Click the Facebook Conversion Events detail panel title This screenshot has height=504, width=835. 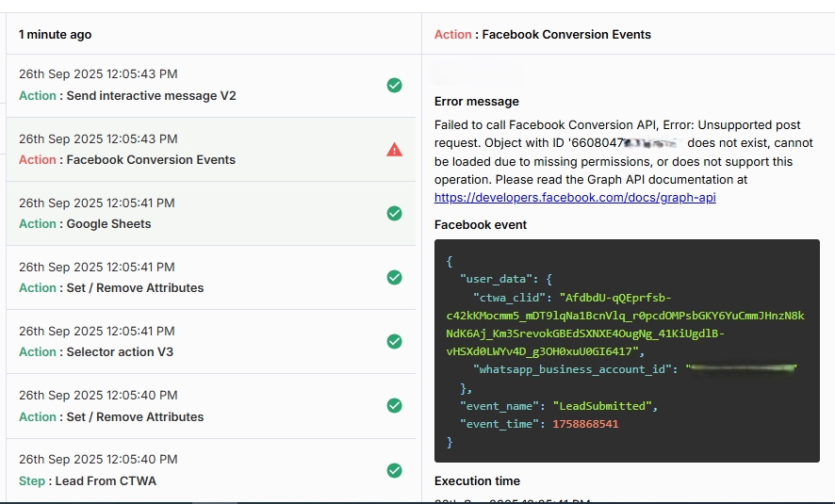click(x=543, y=35)
